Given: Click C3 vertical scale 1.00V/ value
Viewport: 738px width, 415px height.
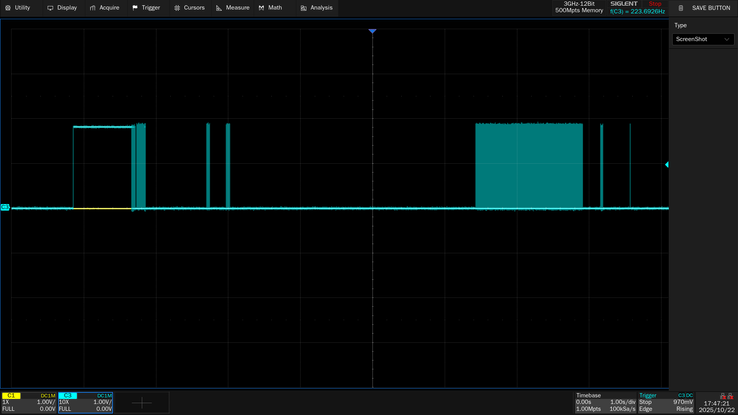Looking at the screenshot, I should (x=103, y=402).
